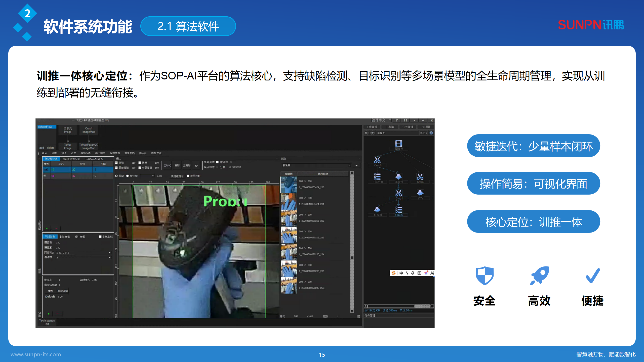Switch to the 工具箱 tab
Image resolution: width=644 pixels, height=362 pixels.
(x=390, y=127)
